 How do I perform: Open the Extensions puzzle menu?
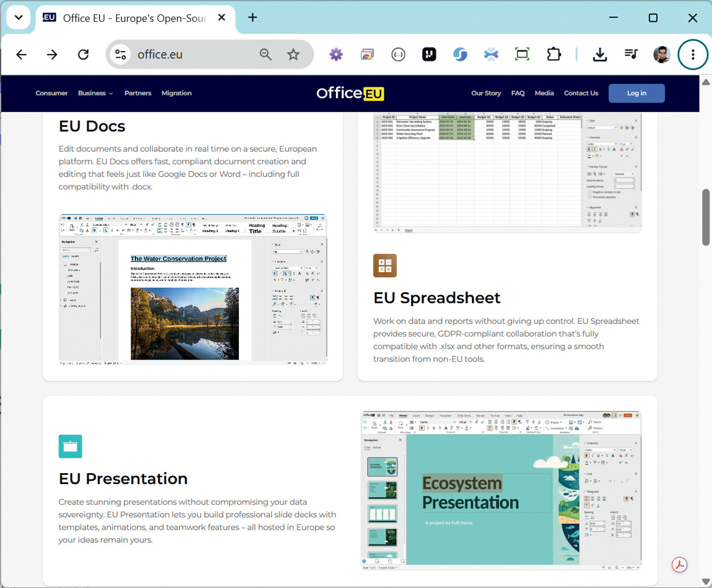tap(554, 54)
